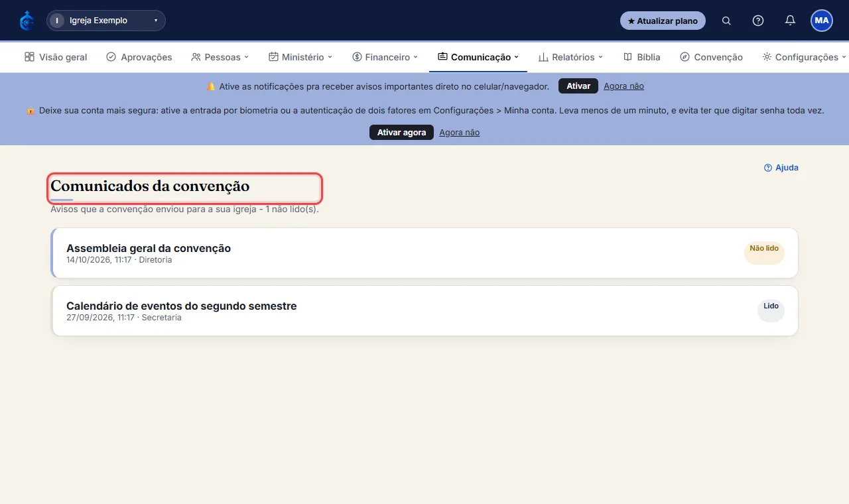Click the Visão geral grid icon
Screen dimensions: 849x504
coord(29,57)
